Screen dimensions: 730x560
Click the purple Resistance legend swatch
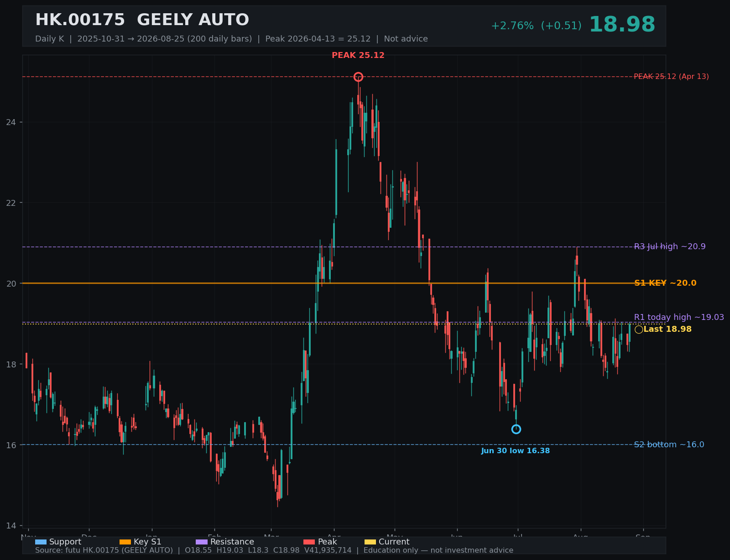[202, 542]
